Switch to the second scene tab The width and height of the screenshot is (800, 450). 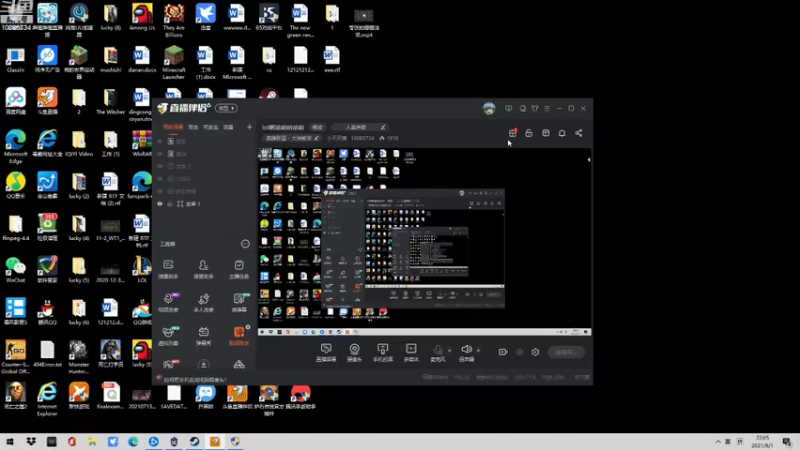[x=193, y=127]
